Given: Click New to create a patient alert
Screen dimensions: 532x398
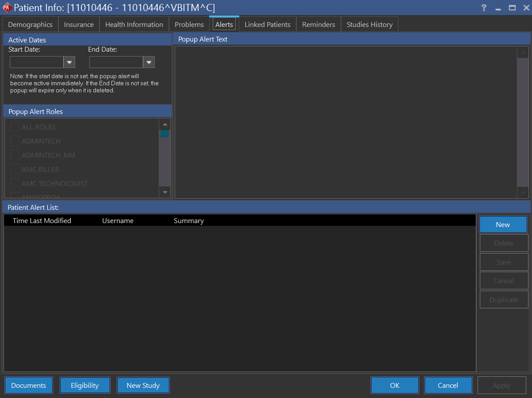Looking at the screenshot, I should 503,224.
